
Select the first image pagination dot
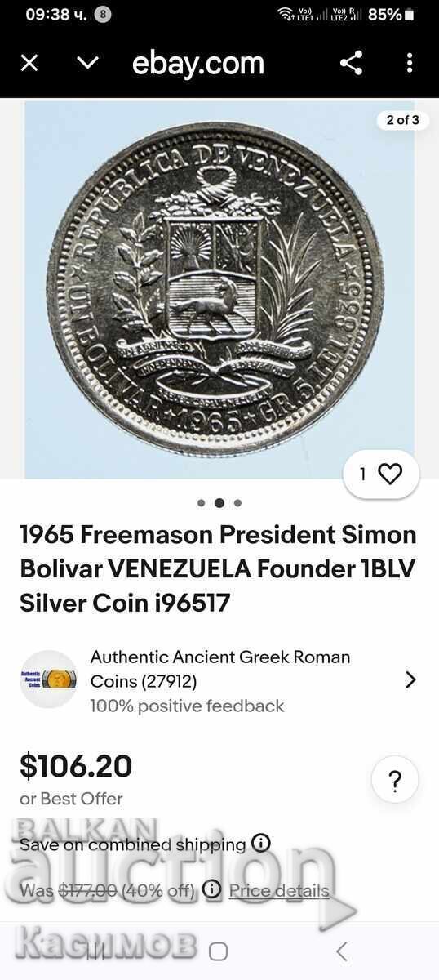[x=202, y=503]
